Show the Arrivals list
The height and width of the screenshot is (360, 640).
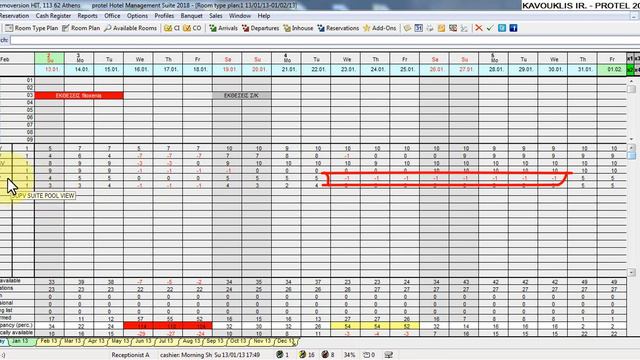pyautogui.click(x=223, y=28)
